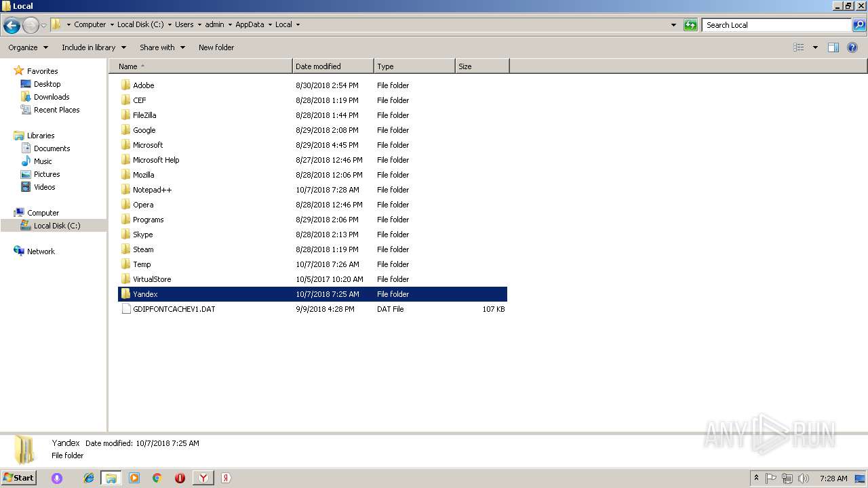Sort by Date modified column header
This screenshot has height=488, width=868.
333,66
